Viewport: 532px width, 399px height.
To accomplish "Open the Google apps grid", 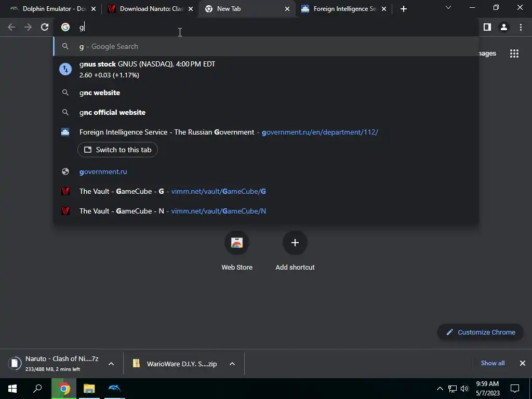I will click(514, 54).
